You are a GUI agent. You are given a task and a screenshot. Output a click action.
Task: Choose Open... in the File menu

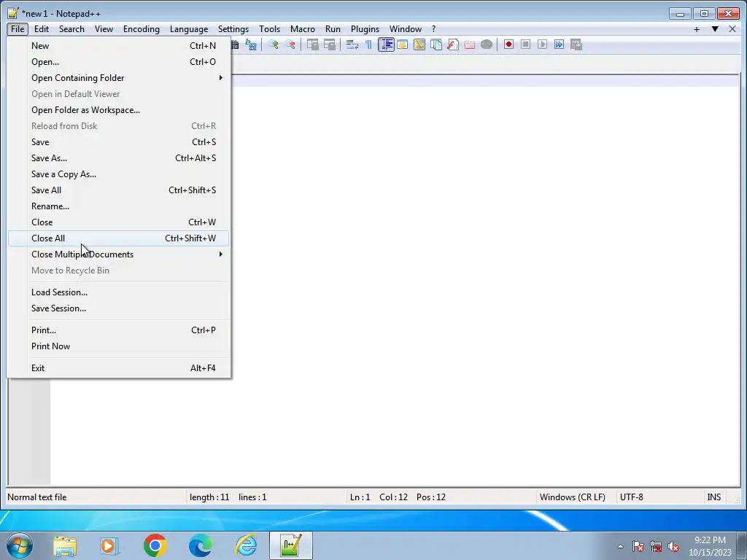[x=119, y=62]
